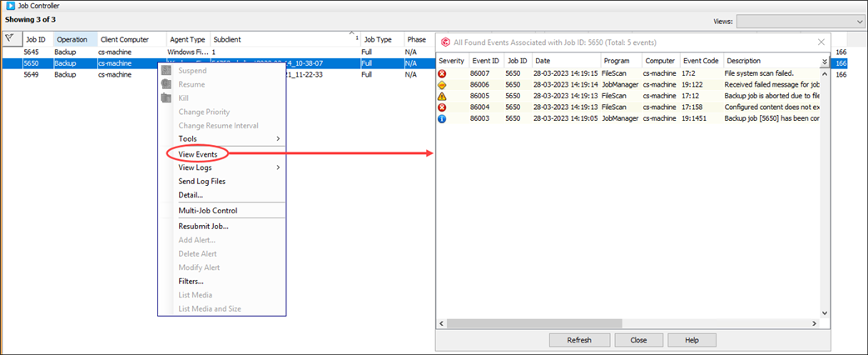The image size is (868, 355).
Task: Expand the View Logs submenu
Action: pos(229,167)
